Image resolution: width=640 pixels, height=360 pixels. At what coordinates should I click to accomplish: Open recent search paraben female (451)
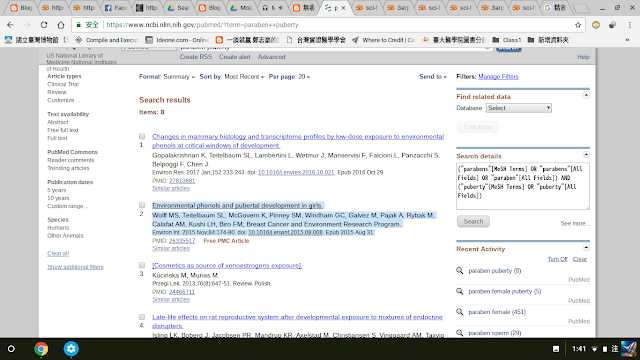tap(497, 312)
